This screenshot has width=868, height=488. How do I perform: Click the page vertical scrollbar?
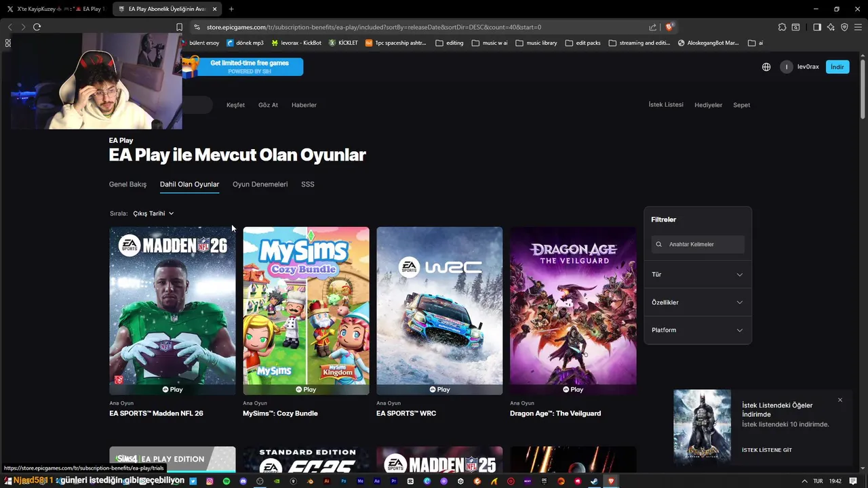(x=863, y=88)
